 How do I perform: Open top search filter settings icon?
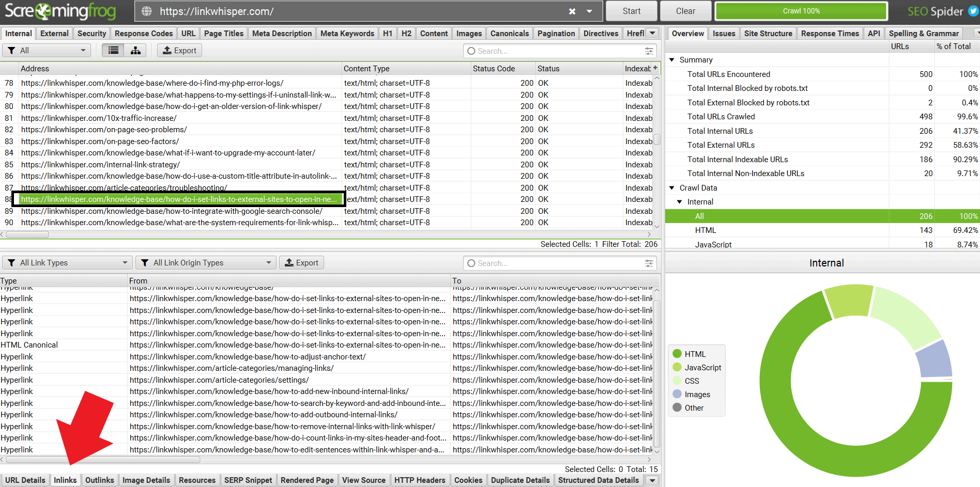point(649,51)
